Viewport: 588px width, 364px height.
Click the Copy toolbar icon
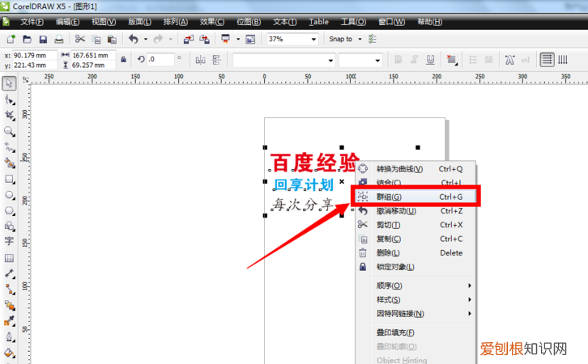tap(96, 40)
